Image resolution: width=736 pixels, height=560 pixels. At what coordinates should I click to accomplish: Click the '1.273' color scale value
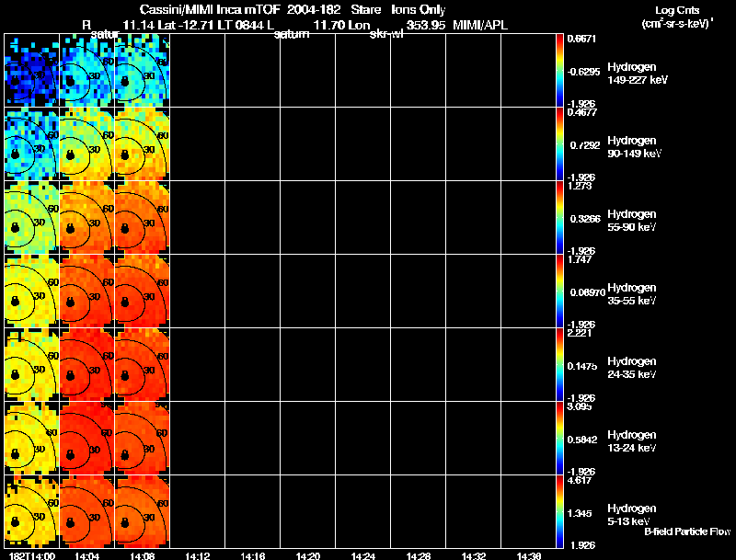coord(580,186)
